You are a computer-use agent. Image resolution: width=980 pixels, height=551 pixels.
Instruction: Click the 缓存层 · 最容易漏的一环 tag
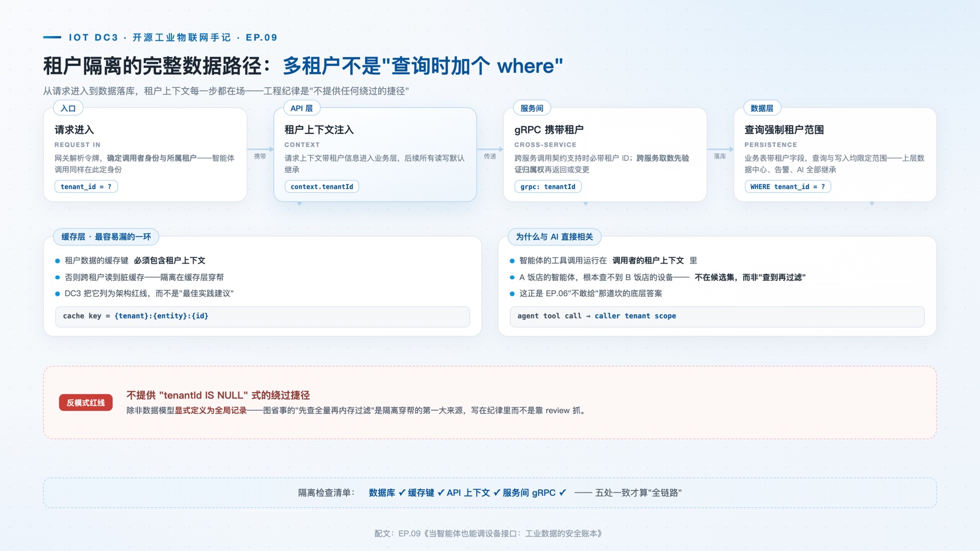[x=106, y=237]
